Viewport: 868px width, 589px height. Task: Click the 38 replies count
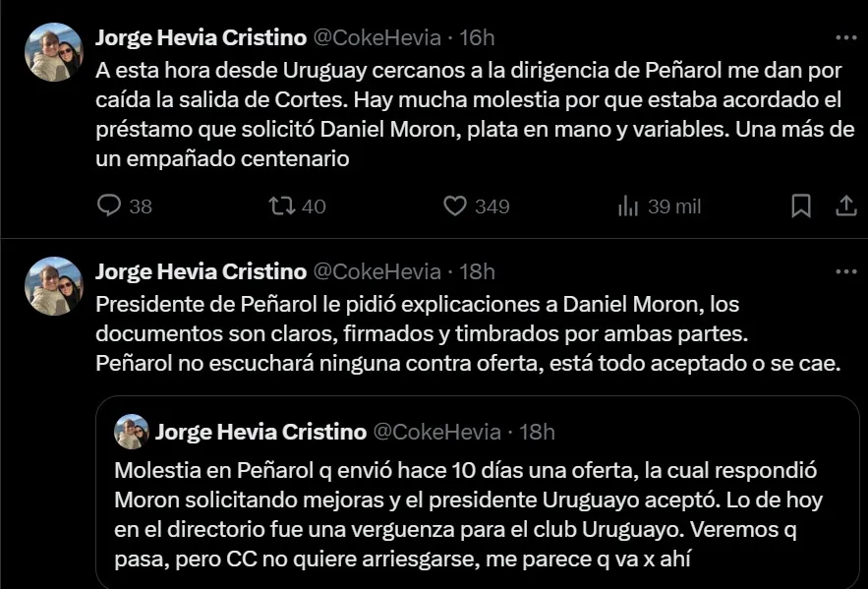click(x=140, y=206)
